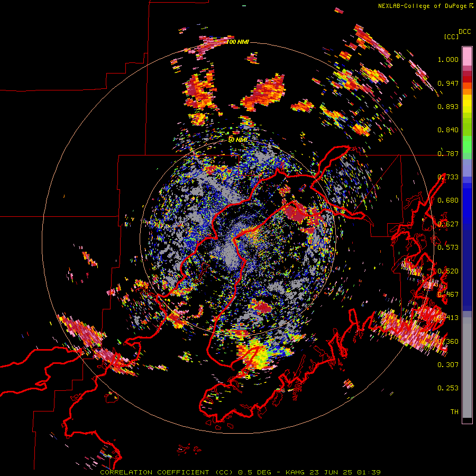Click the KAHG station identifier in caption
This screenshot has height=476, width=476.
[295, 472]
